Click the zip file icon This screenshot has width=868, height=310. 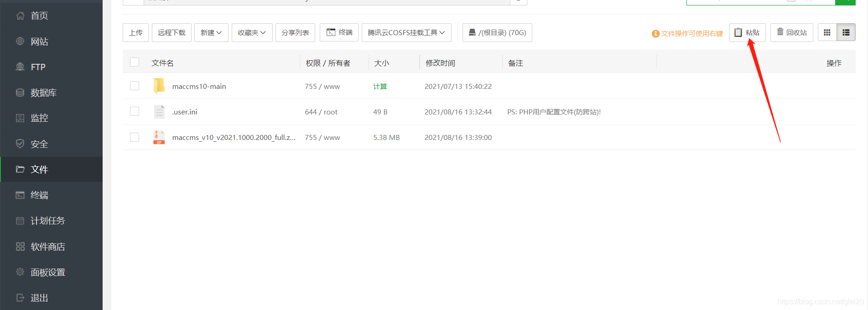(x=159, y=137)
